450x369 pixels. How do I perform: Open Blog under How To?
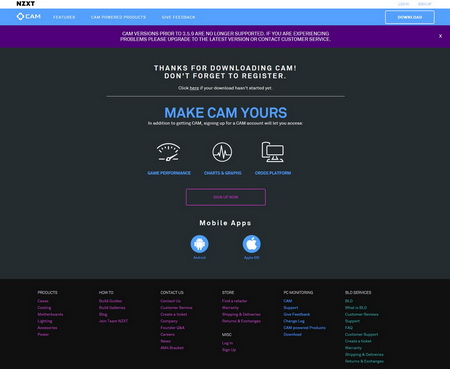click(x=103, y=314)
